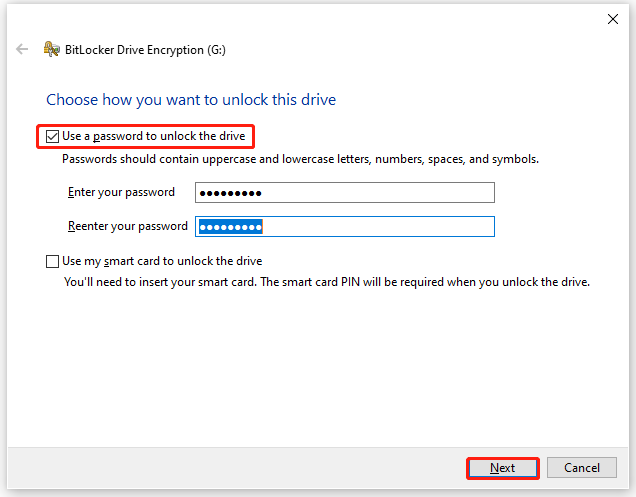The height and width of the screenshot is (497, 636).
Task: Click the 'Passwords should contain uppercase and lowercase' hint
Action: [301, 159]
